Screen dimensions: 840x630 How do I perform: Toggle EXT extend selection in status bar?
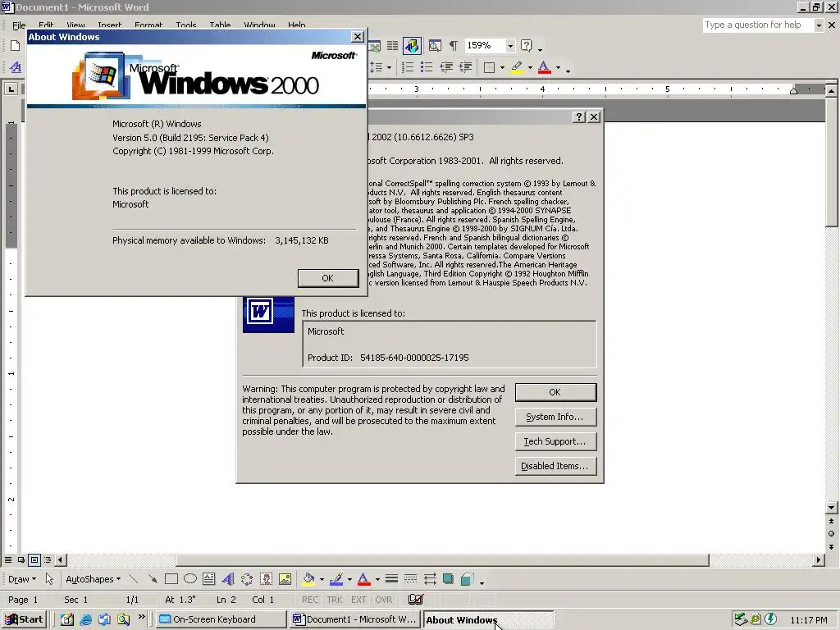click(358, 600)
